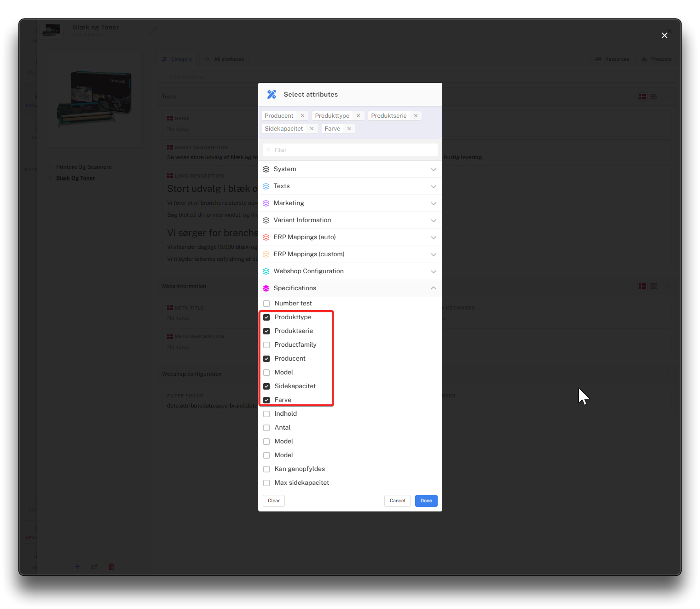Screen dimensions: 700x609
Task: Close the dialog with top-right X
Action: pyautogui.click(x=664, y=35)
